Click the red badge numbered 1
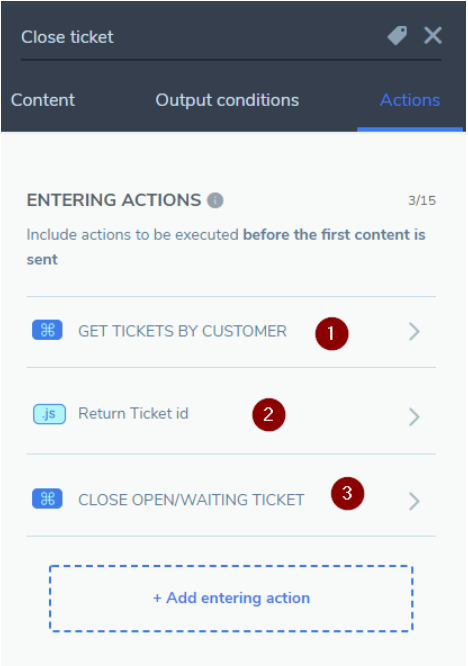This screenshot has height=666, width=468. click(x=332, y=334)
